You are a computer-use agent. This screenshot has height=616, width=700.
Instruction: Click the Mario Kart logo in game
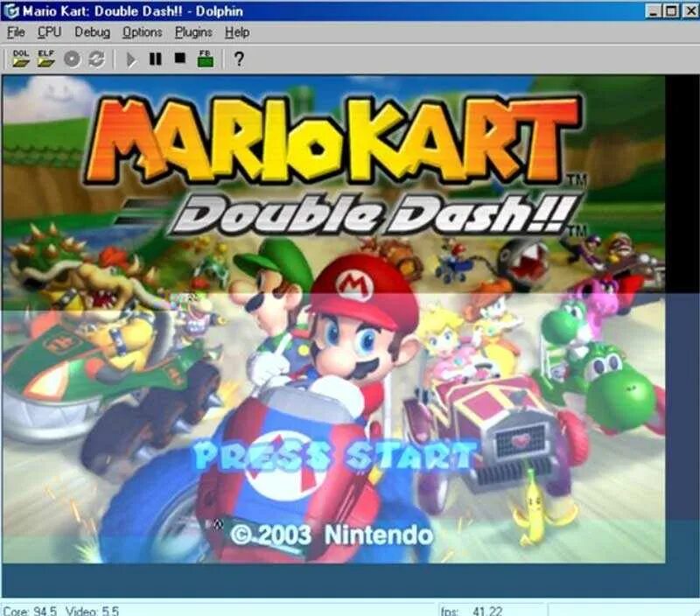335,141
